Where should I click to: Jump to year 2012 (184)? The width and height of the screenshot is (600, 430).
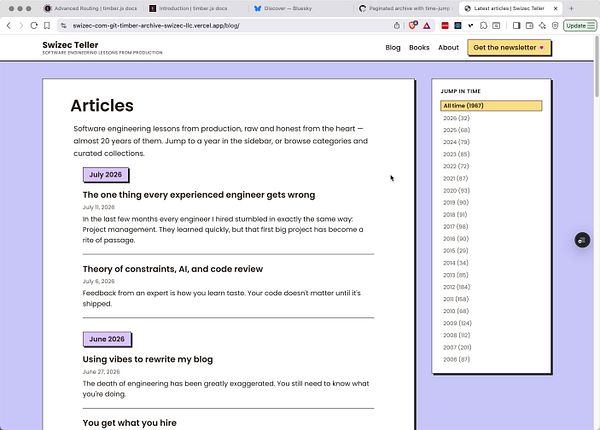457,287
